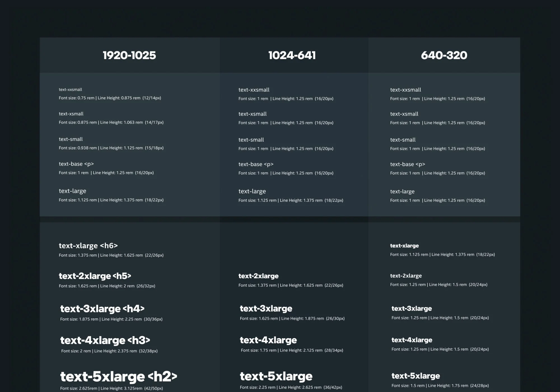560x392 pixels.
Task: Select "text-base <p>" in the 1024-641 column
Action: [x=256, y=164]
